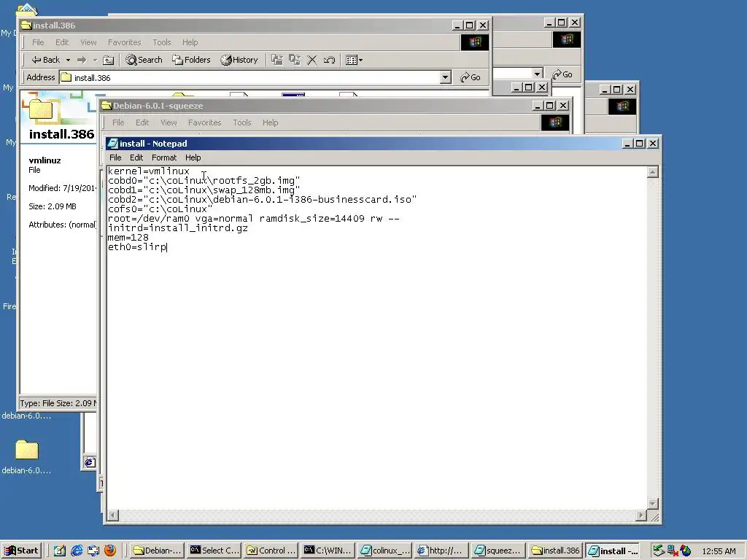Viewport: 747px width, 560px height.
Task: Switch to Debian-... taskbar button
Action: tap(158, 551)
